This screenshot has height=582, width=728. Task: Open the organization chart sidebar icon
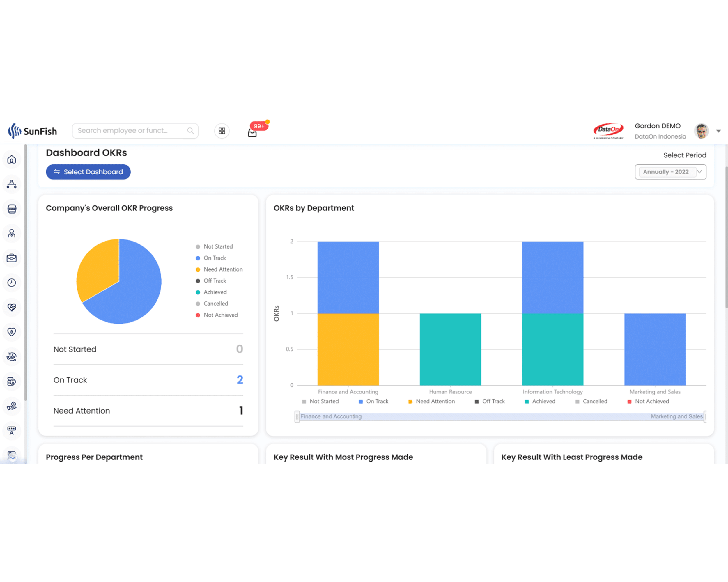[x=12, y=184]
